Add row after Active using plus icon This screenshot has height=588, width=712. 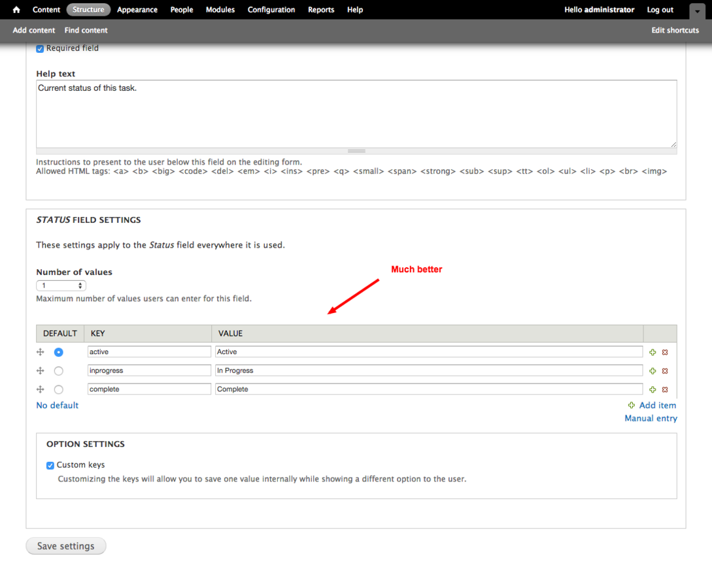(653, 352)
